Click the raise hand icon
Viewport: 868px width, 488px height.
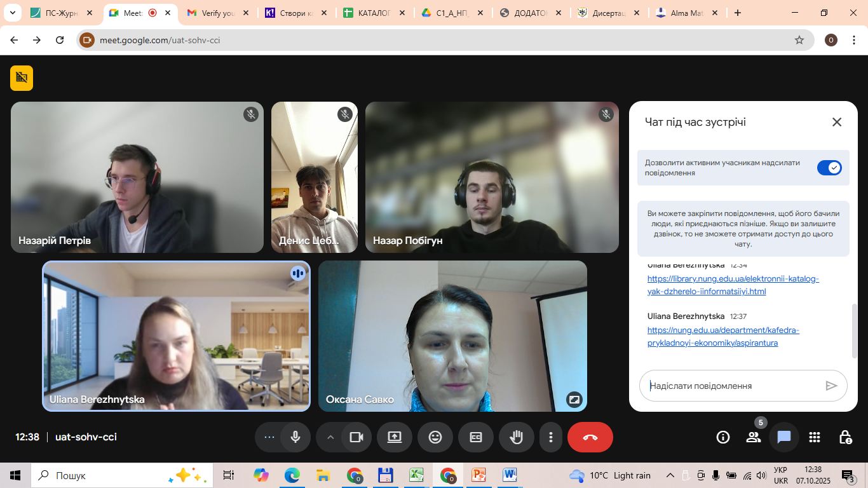click(x=516, y=437)
